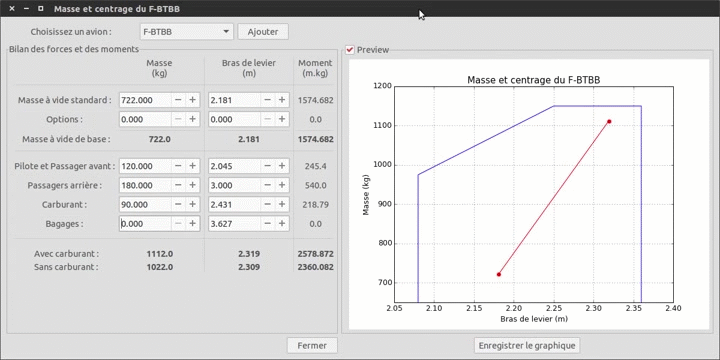720x360 pixels.
Task: Increase Masse à vide standard mass value
Action: (192, 100)
